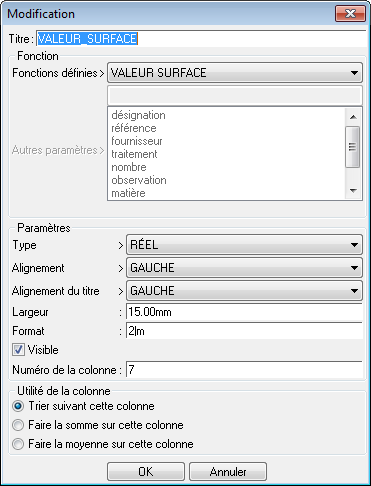Click the Titre text field
Viewport: 371px width, 486px height.
[201, 39]
